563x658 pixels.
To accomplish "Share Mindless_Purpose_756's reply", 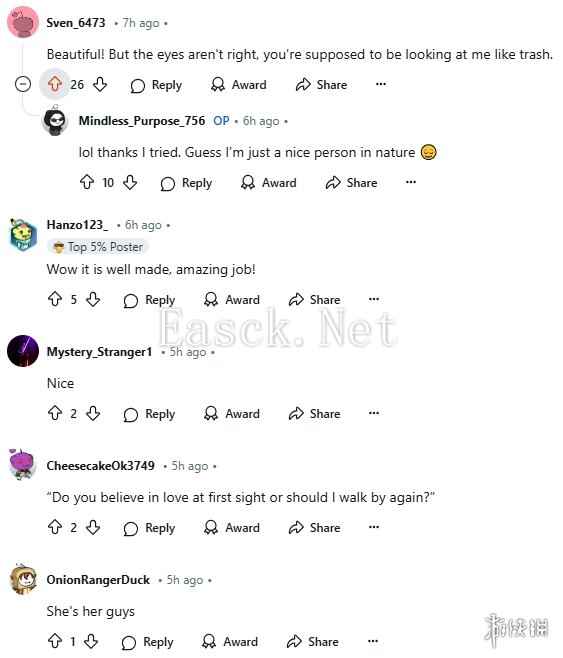I will (351, 183).
